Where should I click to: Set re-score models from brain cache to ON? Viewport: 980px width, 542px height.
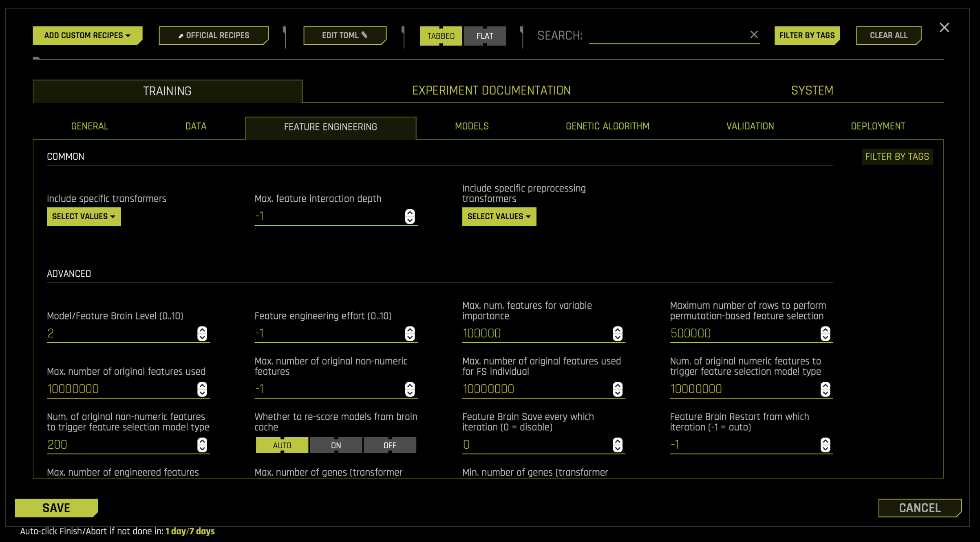tap(336, 445)
